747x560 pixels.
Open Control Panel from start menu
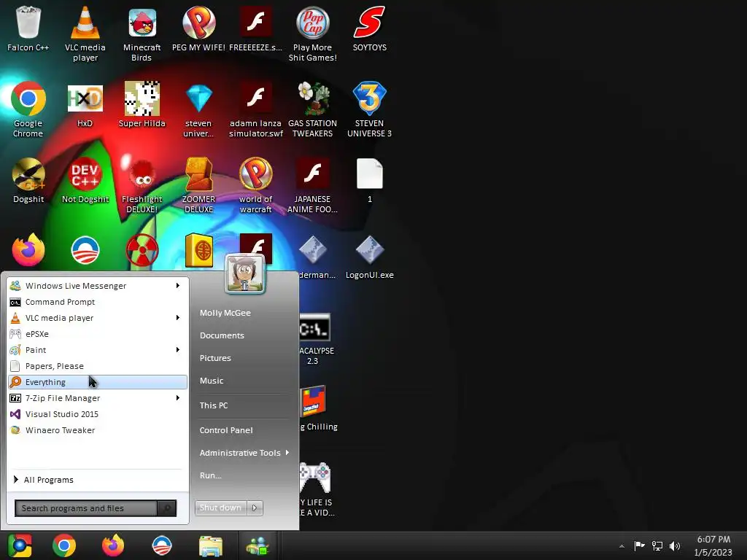click(x=226, y=430)
